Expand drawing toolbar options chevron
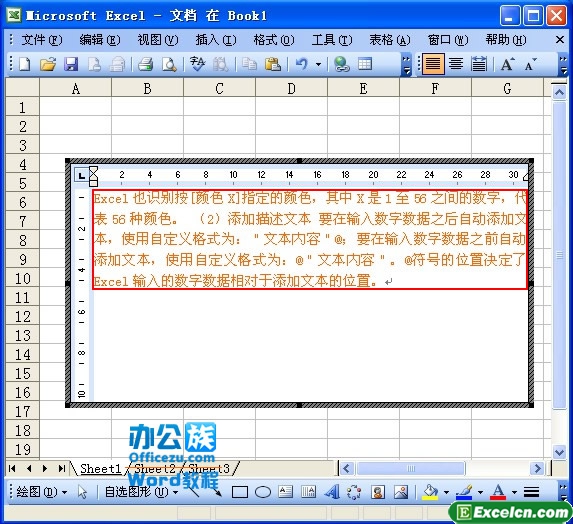The height and width of the screenshot is (524, 573). point(563,493)
